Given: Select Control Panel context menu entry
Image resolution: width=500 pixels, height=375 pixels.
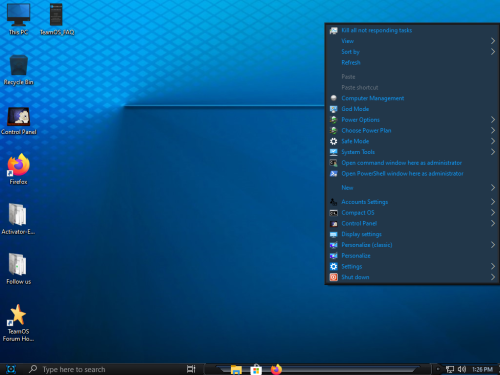Looking at the screenshot, I should 412,223.
